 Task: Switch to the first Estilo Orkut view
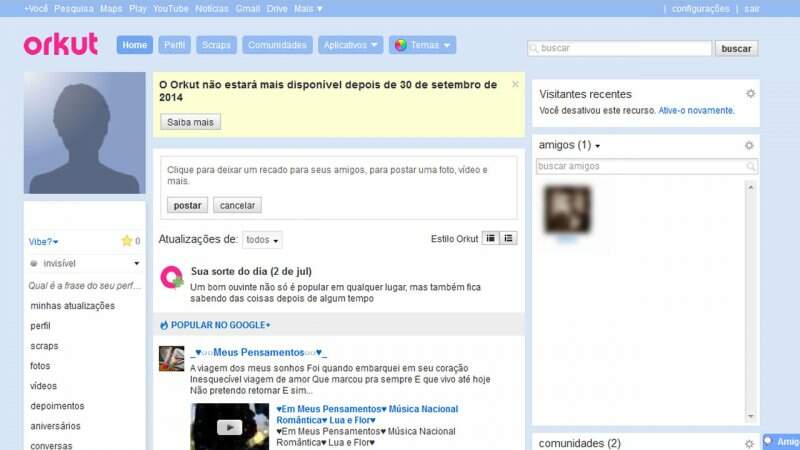coord(490,238)
